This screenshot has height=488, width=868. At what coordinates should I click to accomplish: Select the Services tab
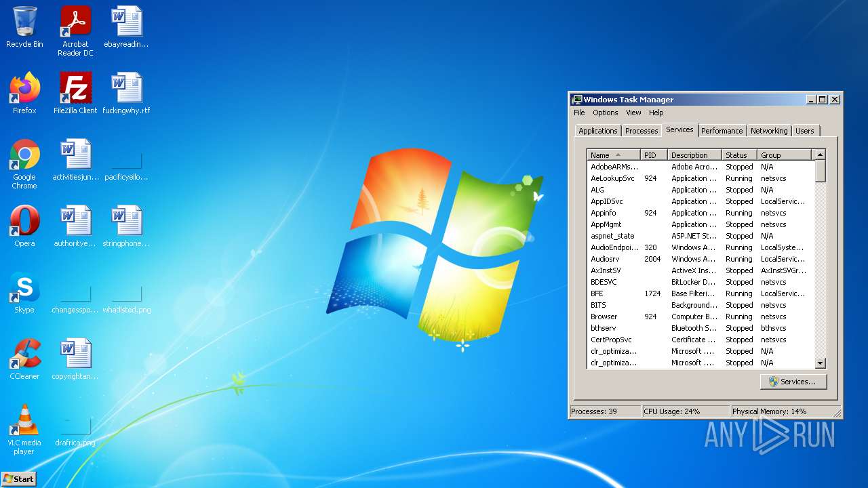(x=679, y=129)
